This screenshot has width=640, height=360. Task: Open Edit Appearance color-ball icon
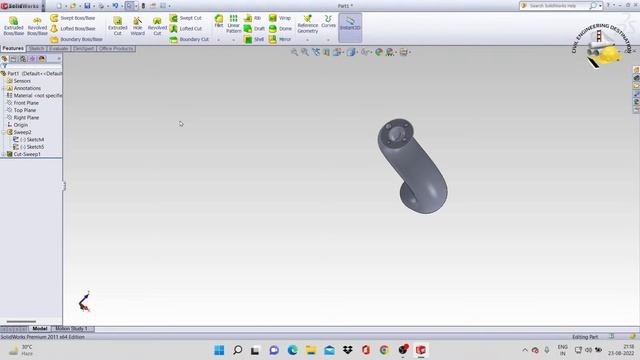379,52
